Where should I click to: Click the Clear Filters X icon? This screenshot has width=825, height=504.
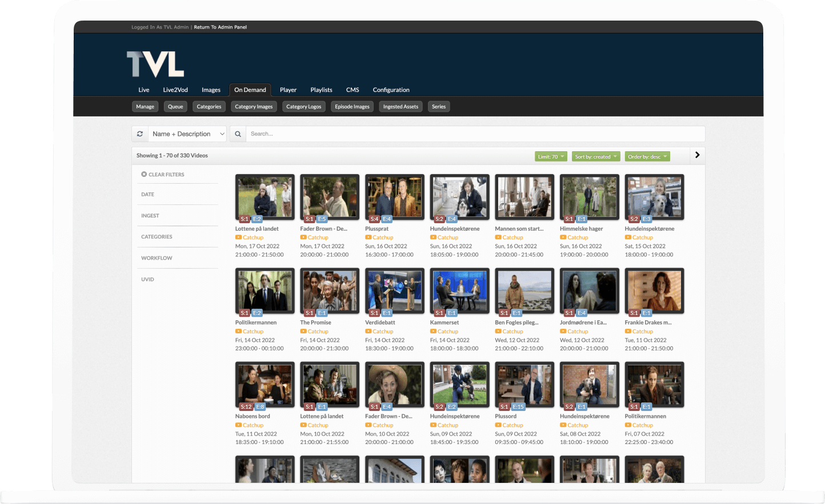pos(144,174)
